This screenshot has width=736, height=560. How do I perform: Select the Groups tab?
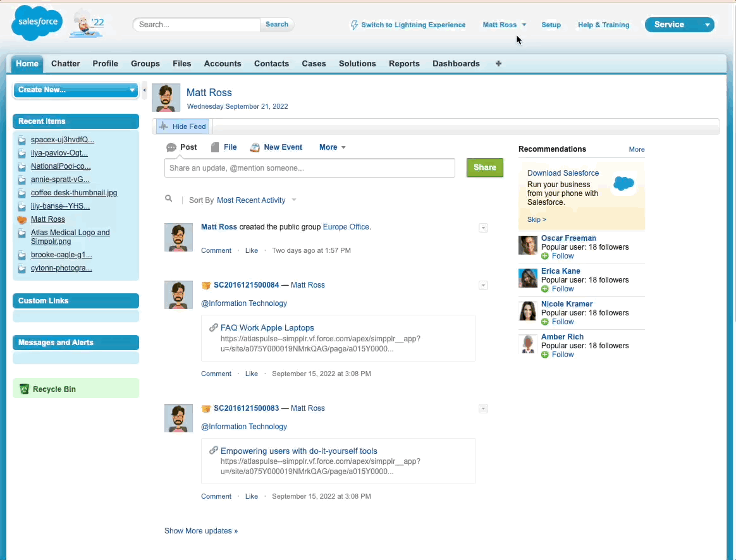(x=145, y=63)
